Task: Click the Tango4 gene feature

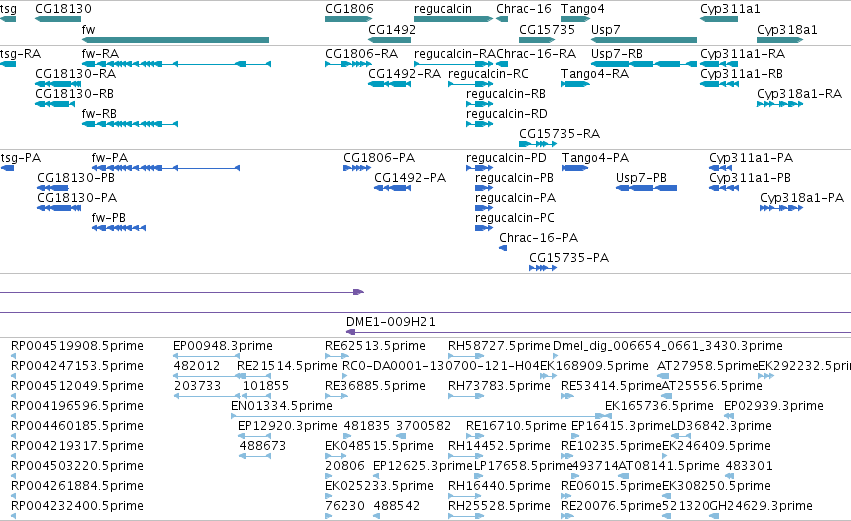Action: [x=575, y=19]
